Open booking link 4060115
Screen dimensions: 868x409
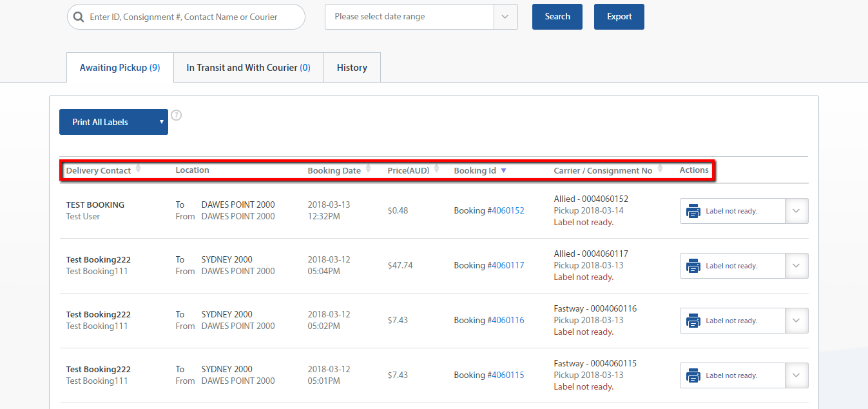[508, 375]
